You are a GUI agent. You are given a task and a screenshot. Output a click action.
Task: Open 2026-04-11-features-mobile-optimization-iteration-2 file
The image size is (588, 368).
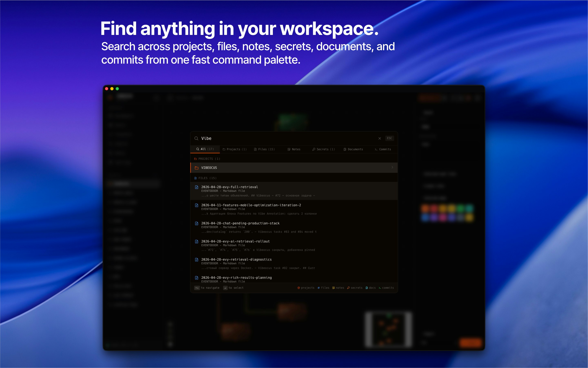coord(294,209)
